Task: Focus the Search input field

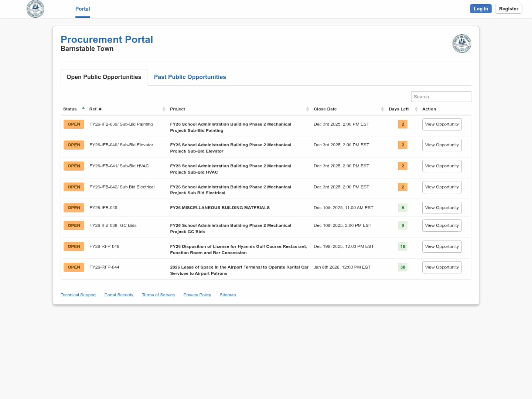Action: pyautogui.click(x=441, y=97)
